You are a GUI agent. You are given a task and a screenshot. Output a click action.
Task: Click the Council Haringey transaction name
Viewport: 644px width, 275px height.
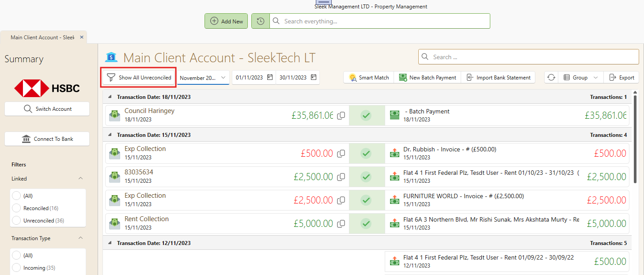point(149,111)
